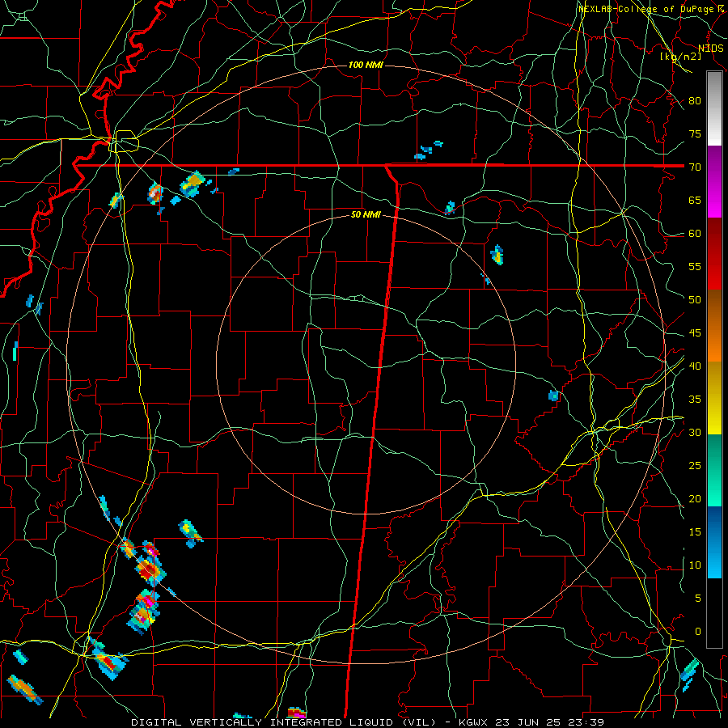Click the '0' value on the scale
The width and height of the screenshot is (728, 728).
pos(698,632)
